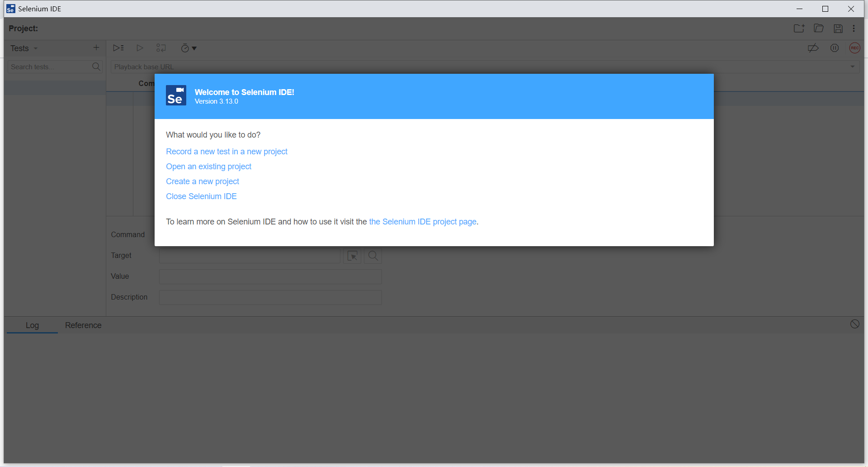The height and width of the screenshot is (467, 868).
Task: Click the select target in page icon
Action: pos(352,256)
